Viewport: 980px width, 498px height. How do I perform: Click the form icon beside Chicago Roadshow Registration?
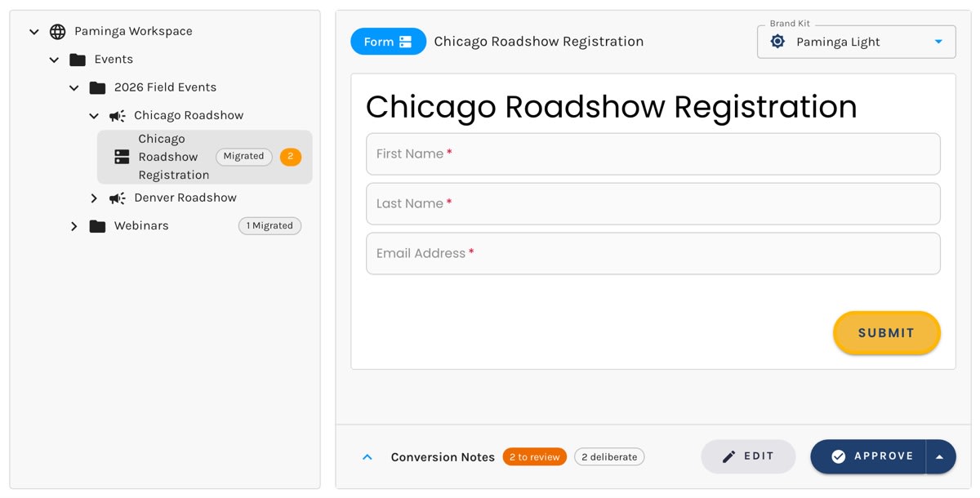point(122,157)
